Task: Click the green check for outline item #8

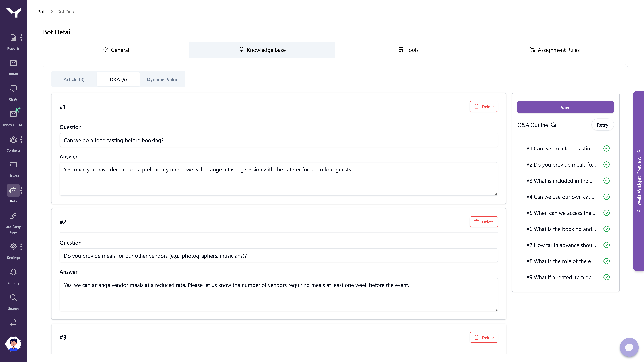Action: click(607, 261)
